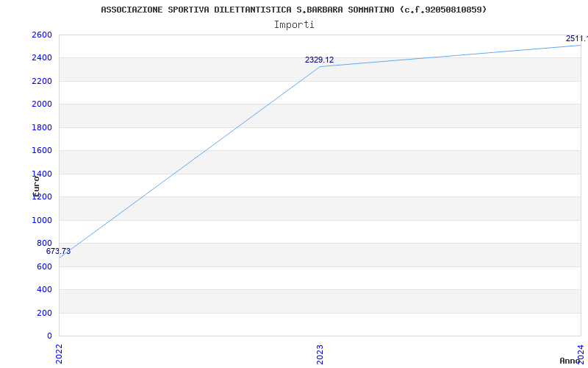Select the 673.73 data label
The width and height of the screenshot is (588, 368).
click(58, 252)
